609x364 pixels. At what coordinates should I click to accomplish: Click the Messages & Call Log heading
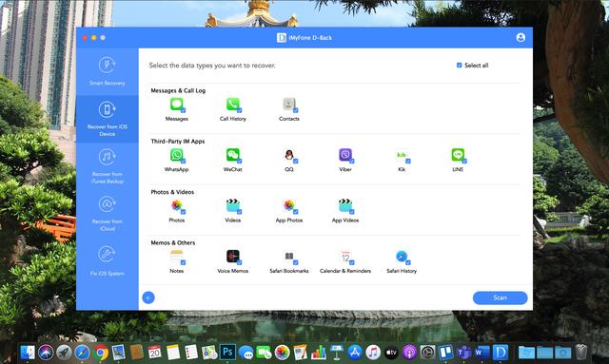(x=178, y=90)
